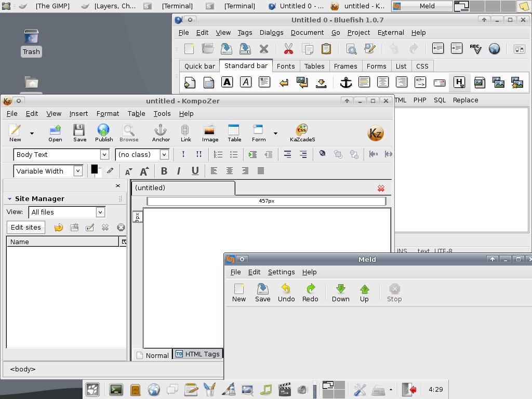Close the (untitled) tab with red X

381,188
